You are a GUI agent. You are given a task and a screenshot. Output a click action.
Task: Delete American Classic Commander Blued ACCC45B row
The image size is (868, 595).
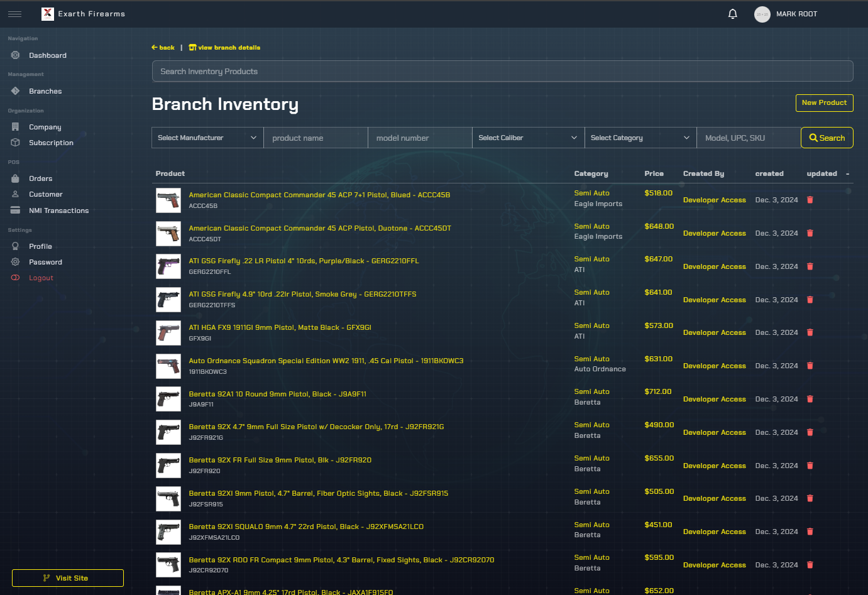810,200
